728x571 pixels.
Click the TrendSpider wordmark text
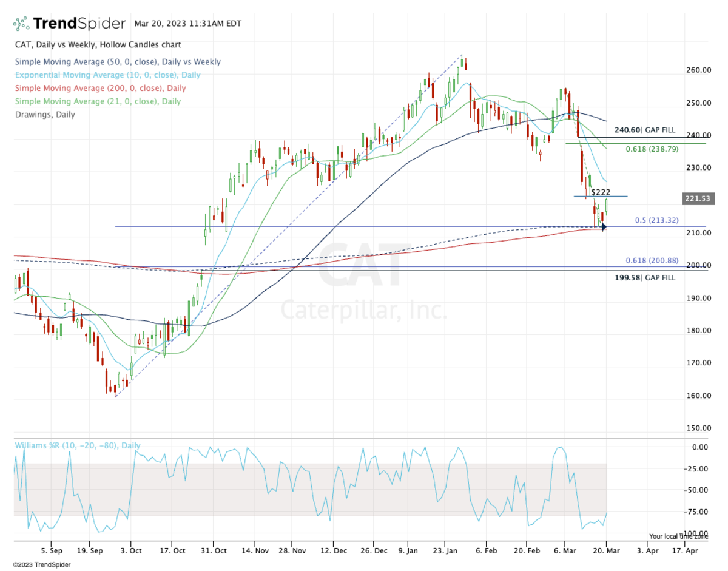pos(79,24)
